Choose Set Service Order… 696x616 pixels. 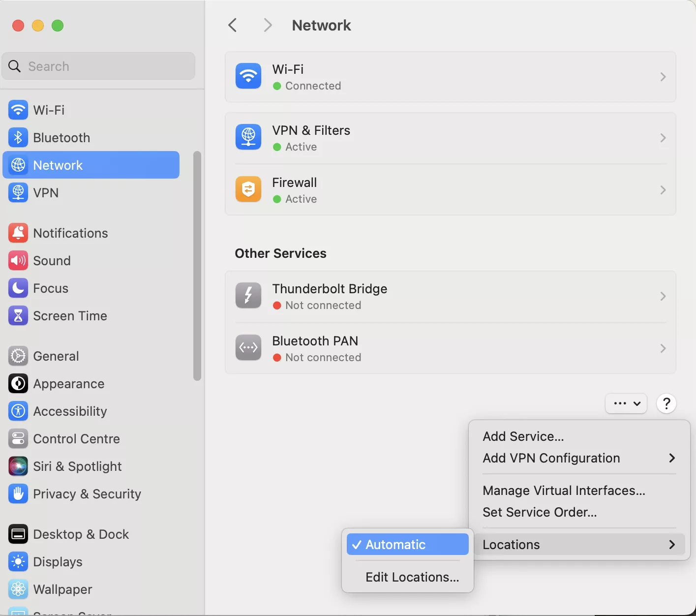579,512
